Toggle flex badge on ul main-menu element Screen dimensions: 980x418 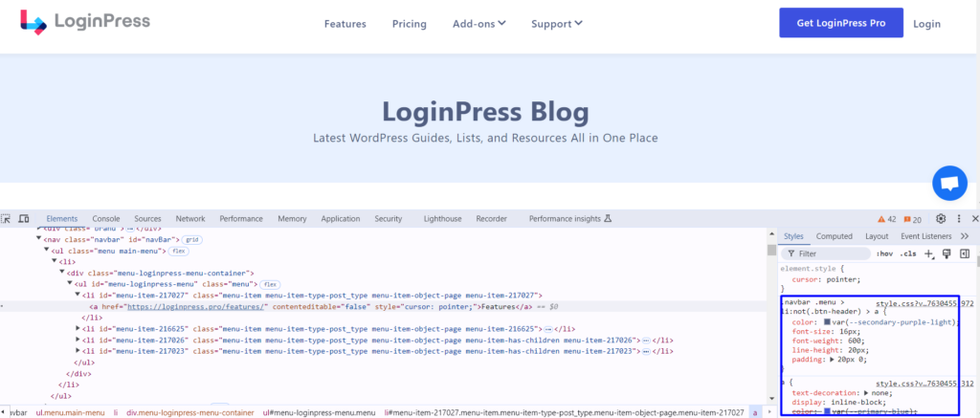pos(179,252)
